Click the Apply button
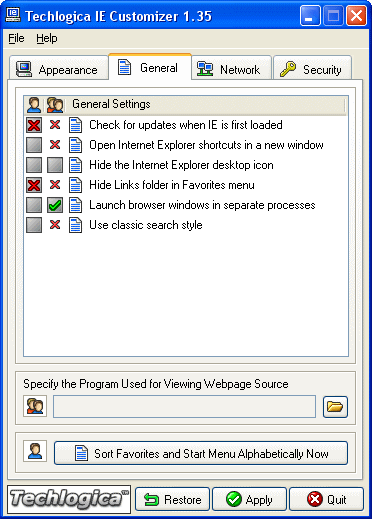The height and width of the screenshot is (519, 372). 249,499
